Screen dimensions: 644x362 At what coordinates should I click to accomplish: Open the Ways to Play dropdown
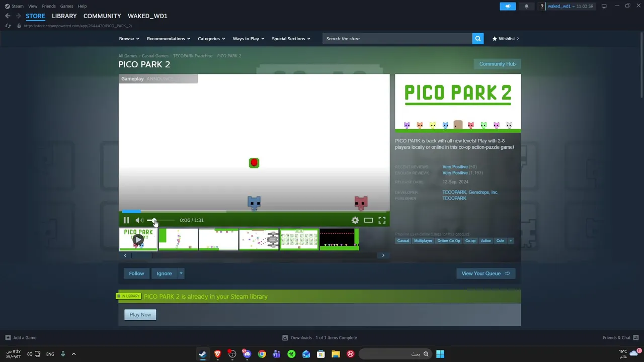click(249, 39)
